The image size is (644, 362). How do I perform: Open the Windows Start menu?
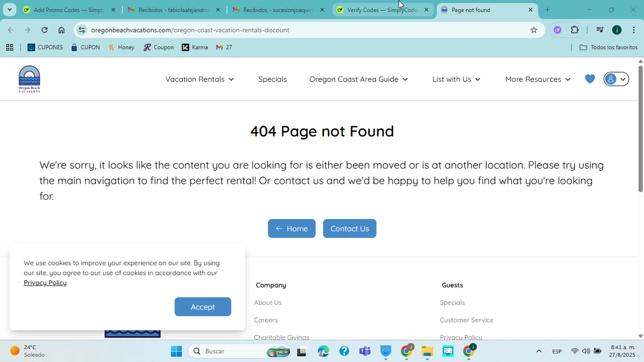click(176, 351)
